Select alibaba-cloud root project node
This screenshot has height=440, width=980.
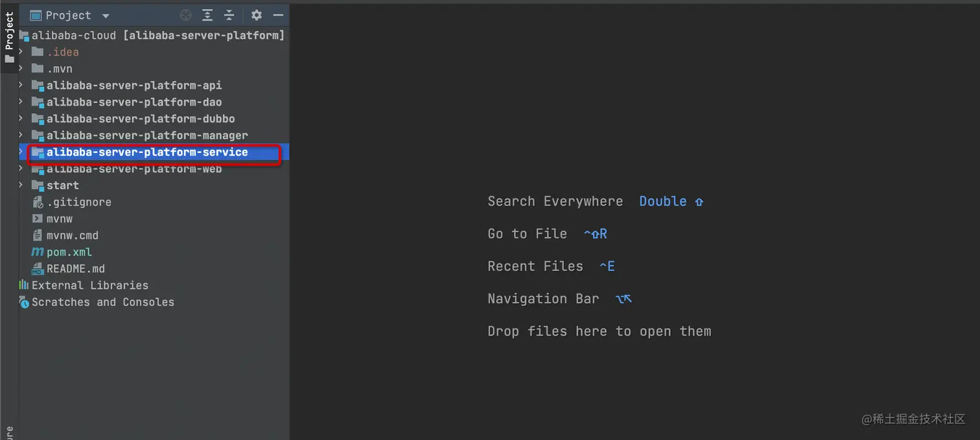click(x=154, y=35)
